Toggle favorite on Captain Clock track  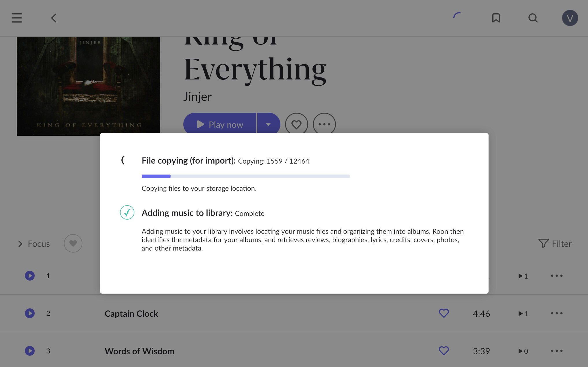coord(444,313)
